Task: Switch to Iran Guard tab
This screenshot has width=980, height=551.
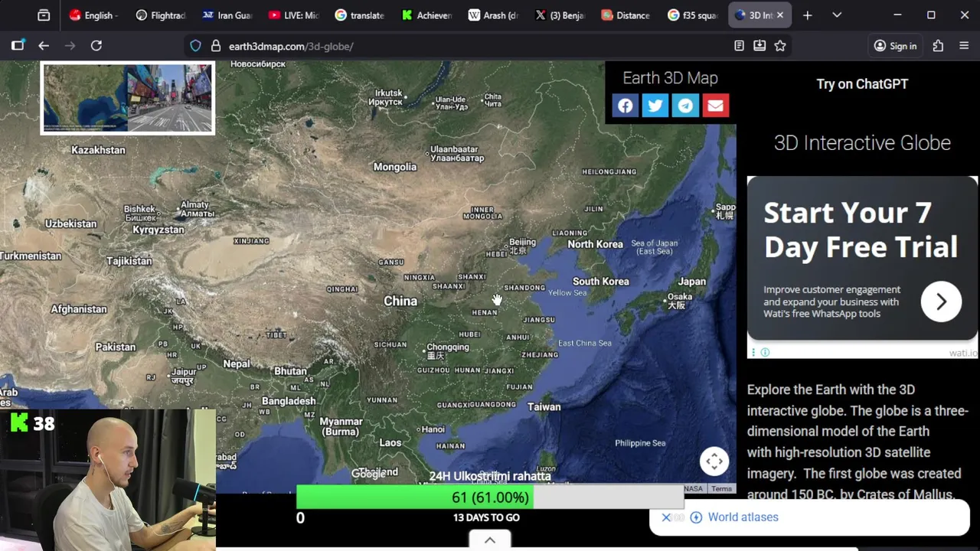Action: click(227, 15)
